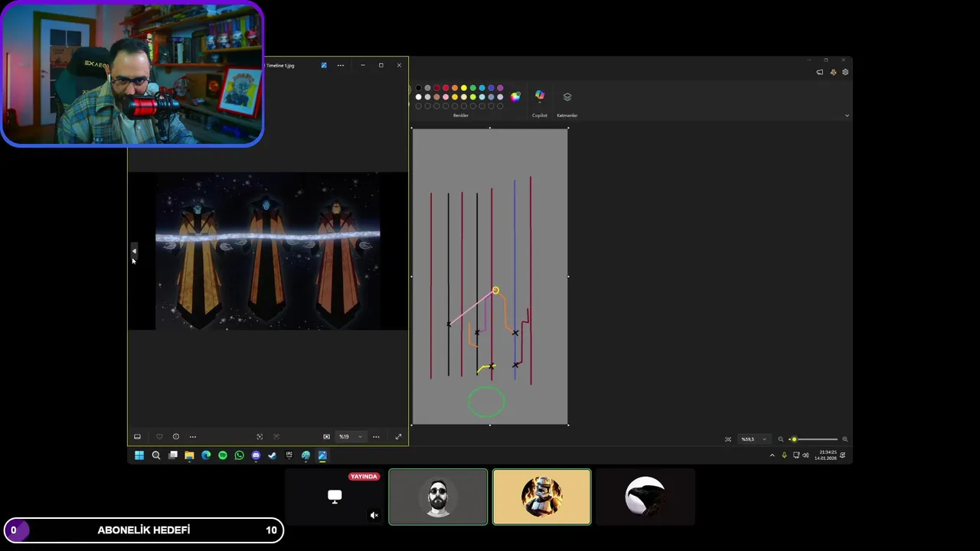The image size is (980, 551).
Task: Select the purple color swatch in Paint
Action: (x=500, y=88)
